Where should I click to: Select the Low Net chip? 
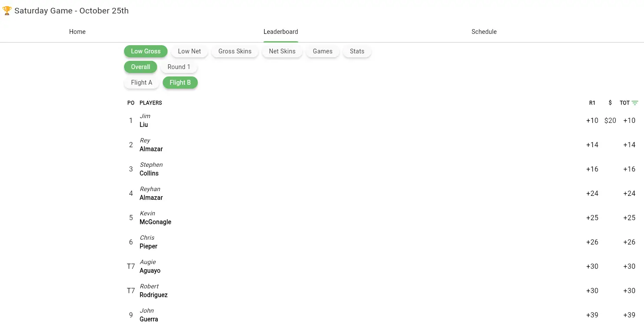190,51
